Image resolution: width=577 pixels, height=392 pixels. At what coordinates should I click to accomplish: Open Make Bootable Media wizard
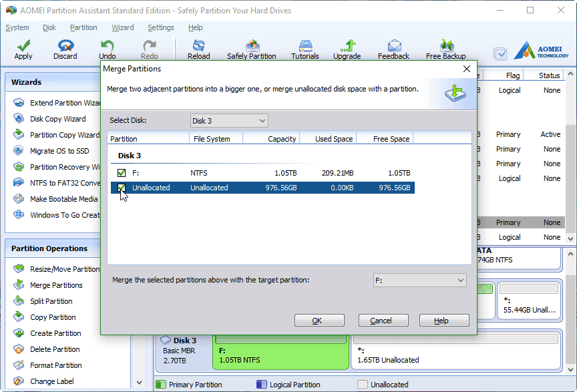[x=55, y=199]
